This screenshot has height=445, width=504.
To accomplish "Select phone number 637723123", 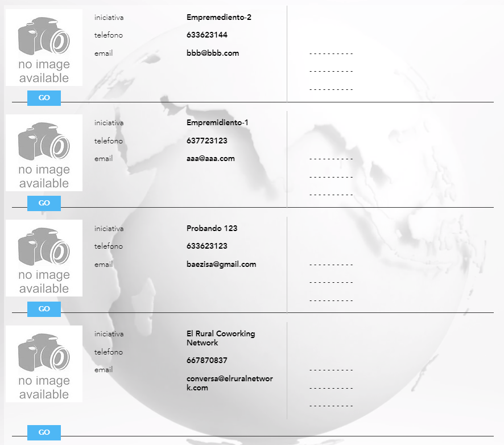I will [x=207, y=141].
